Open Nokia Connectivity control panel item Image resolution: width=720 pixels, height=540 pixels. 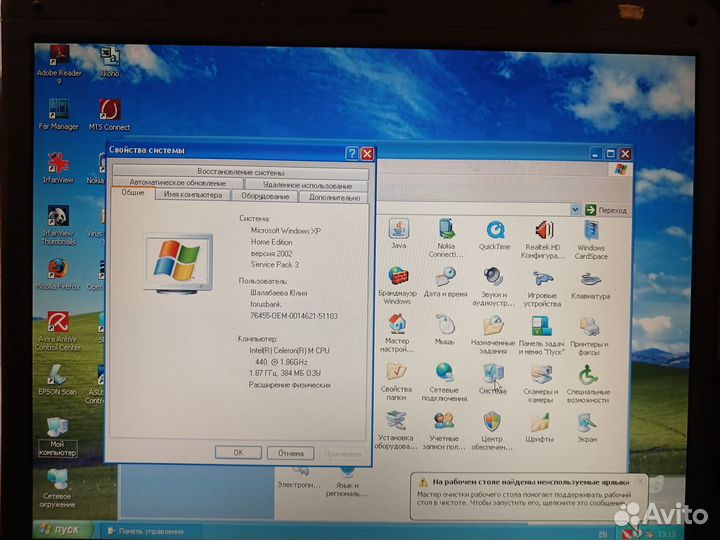point(445,238)
